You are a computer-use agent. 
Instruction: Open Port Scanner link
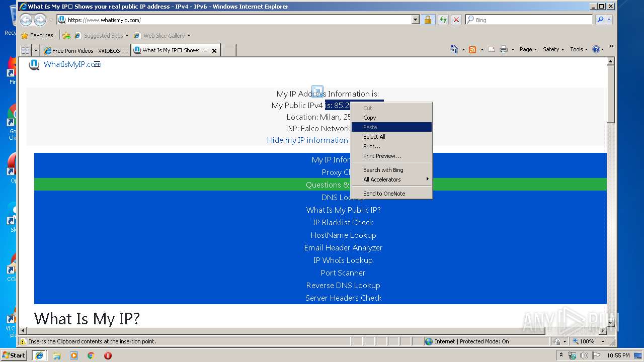coord(343,273)
